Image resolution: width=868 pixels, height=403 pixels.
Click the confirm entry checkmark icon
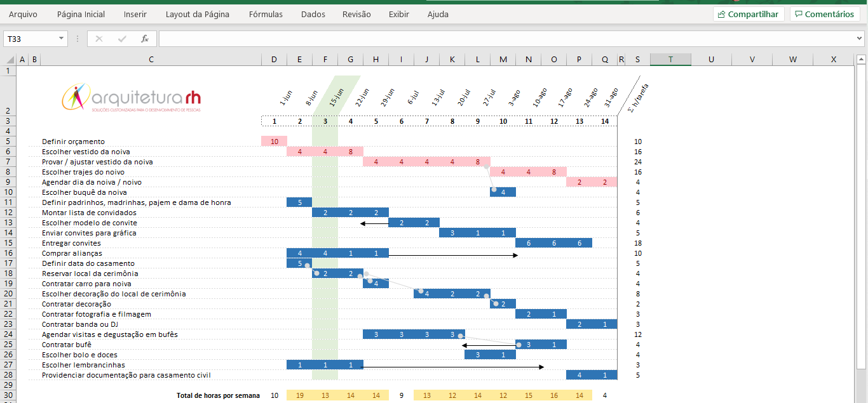122,39
